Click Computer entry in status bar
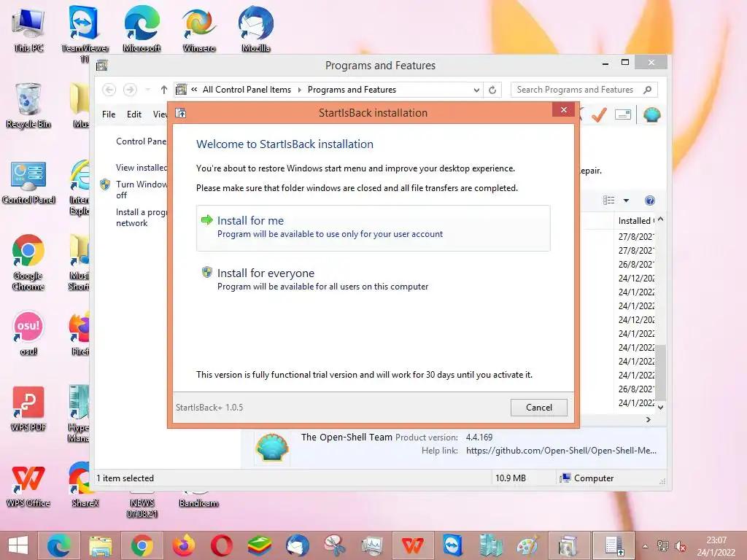Image resolution: width=747 pixels, height=560 pixels. (x=587, y=478)
